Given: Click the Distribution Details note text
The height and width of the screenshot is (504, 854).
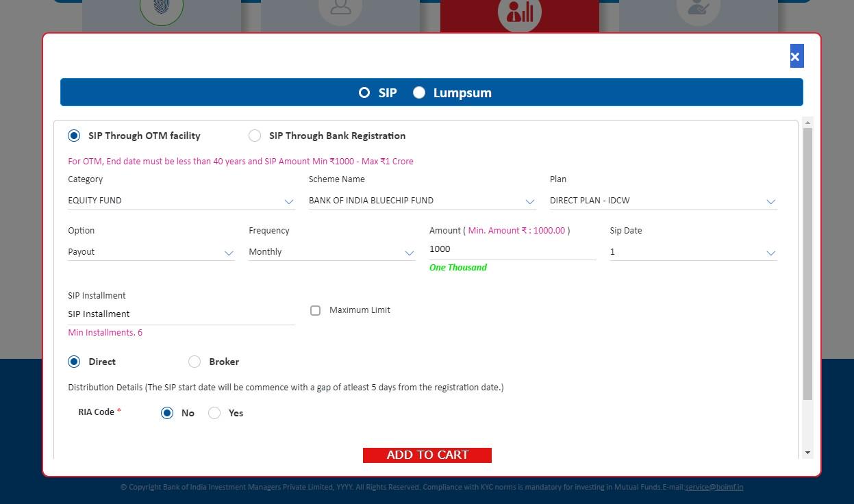Looking at the screenshot, I should tap(286, 388).
